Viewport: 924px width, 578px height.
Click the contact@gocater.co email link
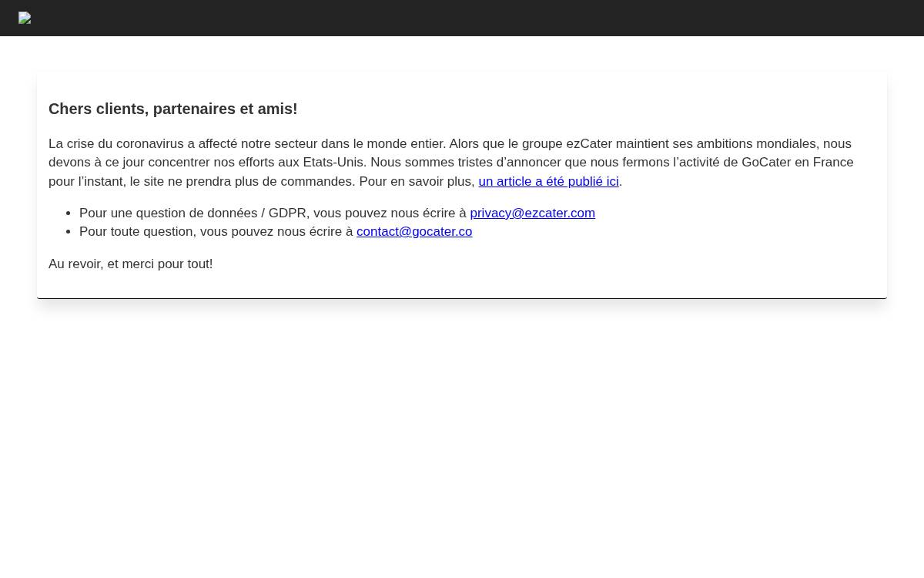pos(414,231)
